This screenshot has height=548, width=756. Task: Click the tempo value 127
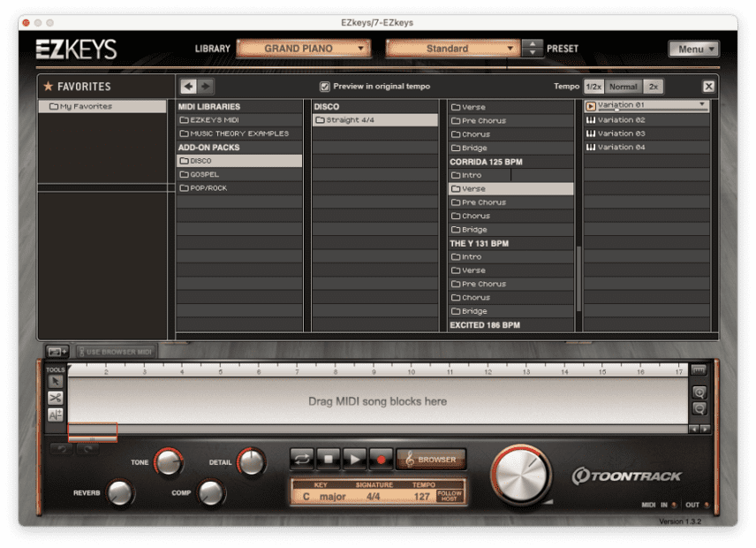click(x=421, y=497)
